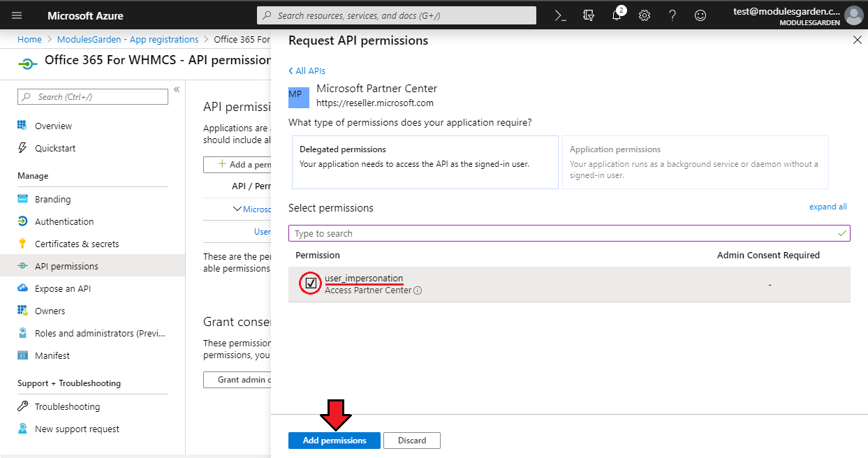Open Branding in the sidebar
The image size is (868, 458).
(53, 199)
